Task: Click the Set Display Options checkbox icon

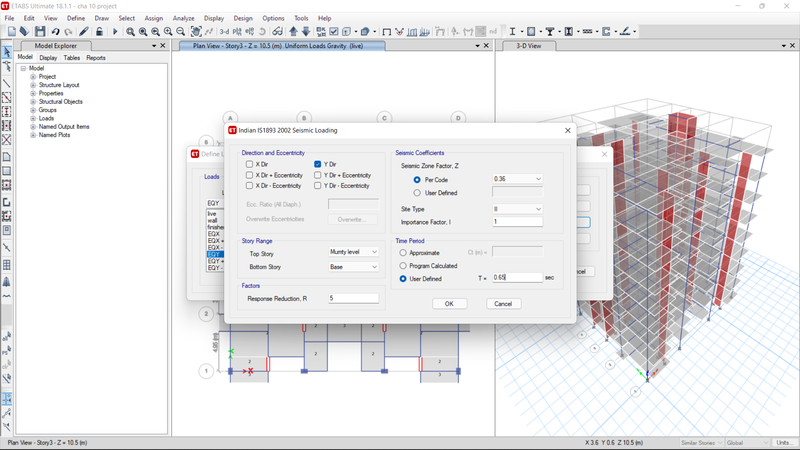Action: click(x=334, y=32)
